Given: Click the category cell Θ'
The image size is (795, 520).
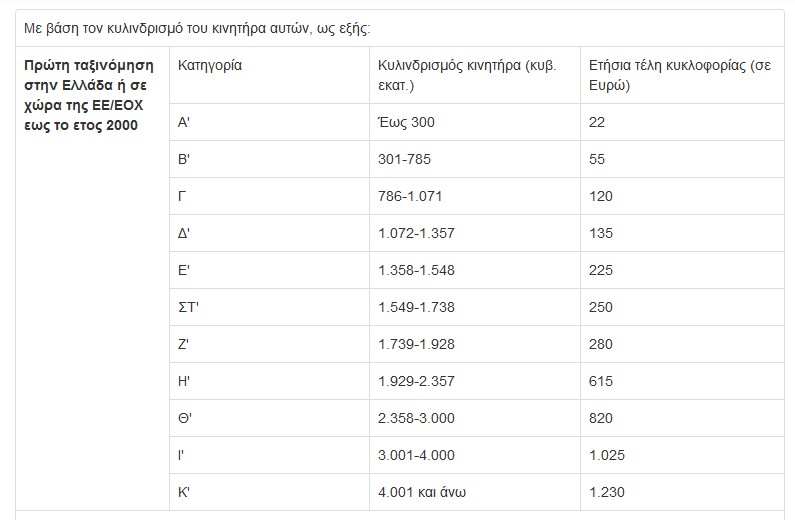Looking at the screenshot, I should point(185,418).
